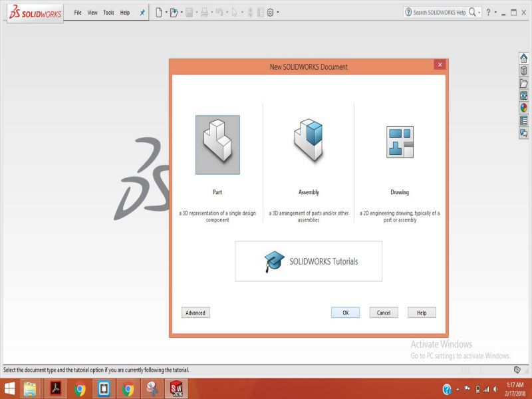The height and width of the screenshot is (399, 532).
Task: Pin the menu bar with pushpin icon
Action: (x=142, y=13)
